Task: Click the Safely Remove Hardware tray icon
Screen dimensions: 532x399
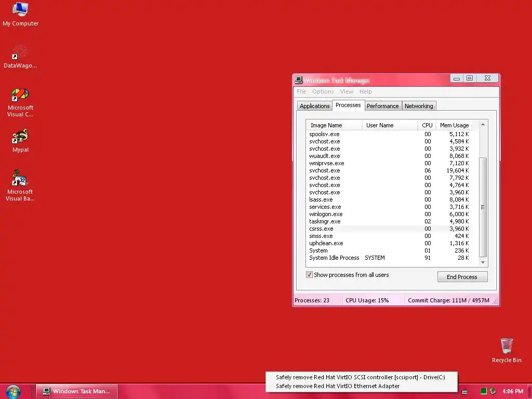Action: [493, 391]
